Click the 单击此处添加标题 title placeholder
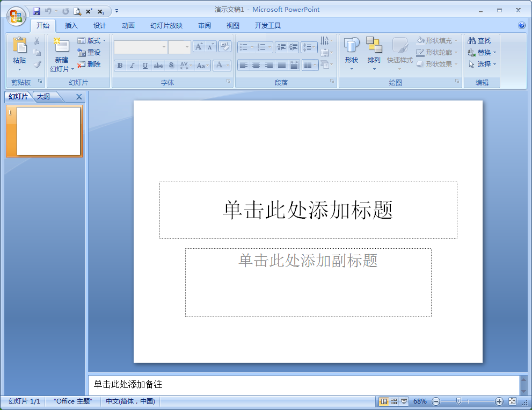 [x=308, y=210]
